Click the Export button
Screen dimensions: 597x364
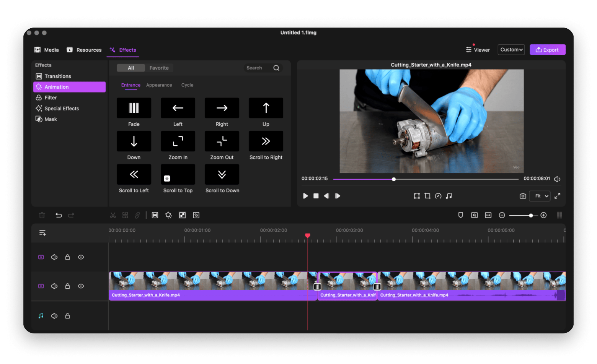[547, 50]
